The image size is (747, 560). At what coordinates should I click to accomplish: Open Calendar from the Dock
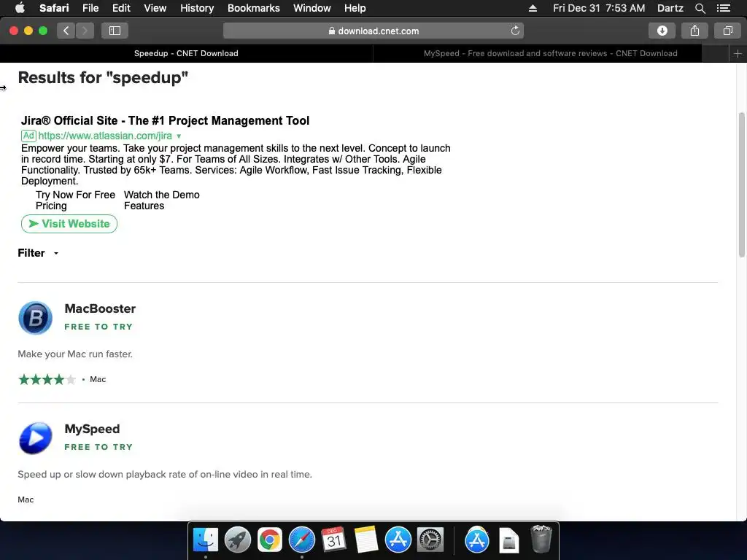(334, 540)
